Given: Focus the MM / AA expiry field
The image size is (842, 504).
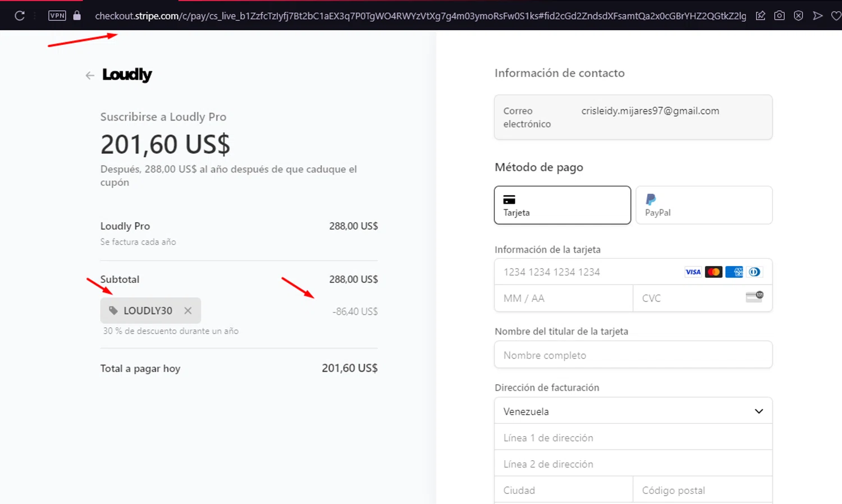Looking at the screenshot, I should pos(564,298).
